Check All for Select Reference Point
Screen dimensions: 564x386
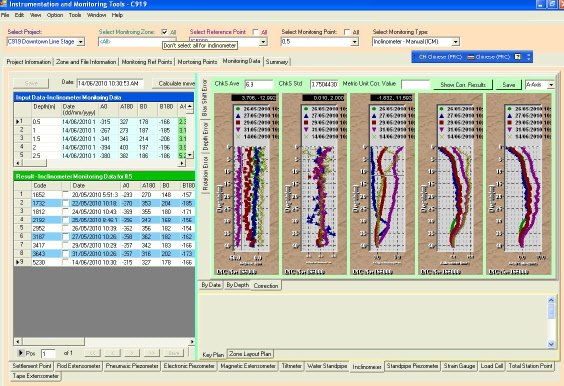(x=256, y=32)
